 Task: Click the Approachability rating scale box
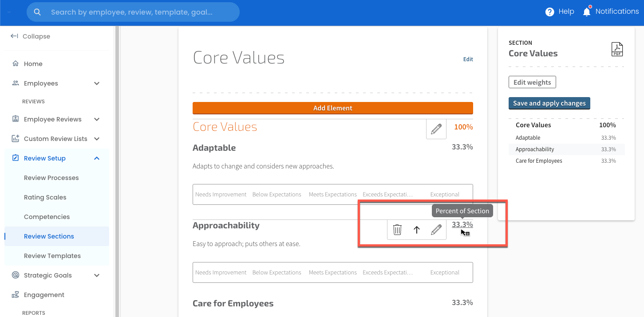(332, 272)
